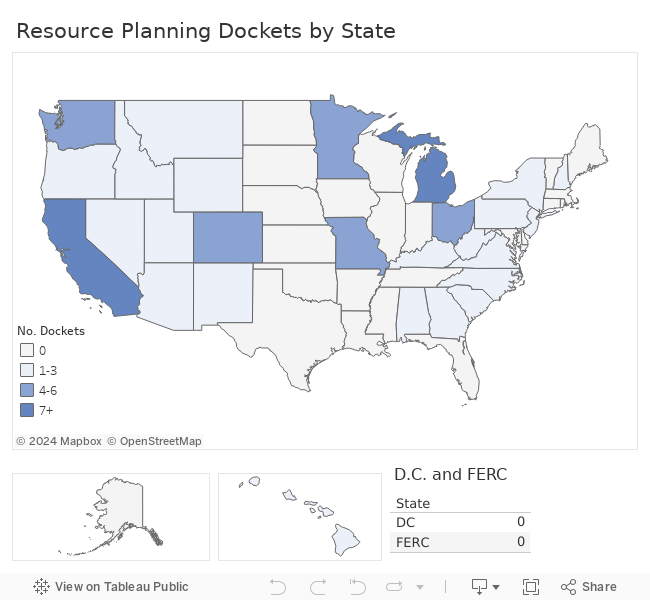Select the Alaska inset map
Screen dimensions: 650x600
(x=111, y=517)
